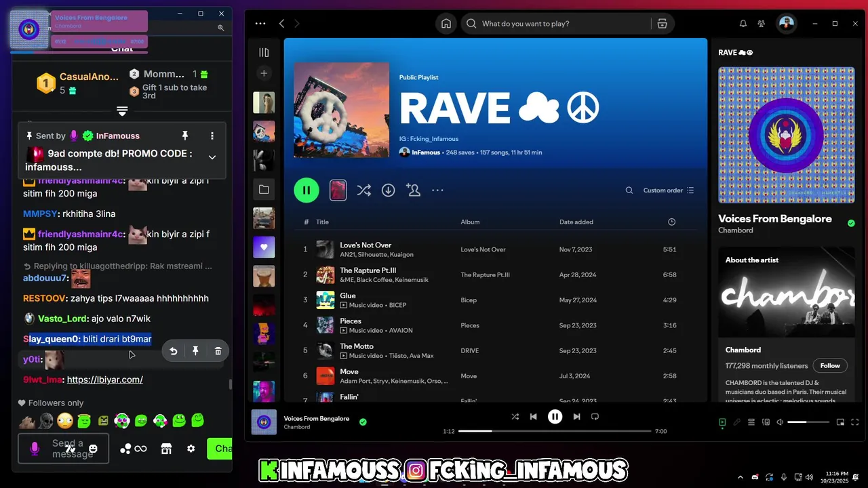Open the Discord tray icon
868x488 pixels.
pos(755,477)
